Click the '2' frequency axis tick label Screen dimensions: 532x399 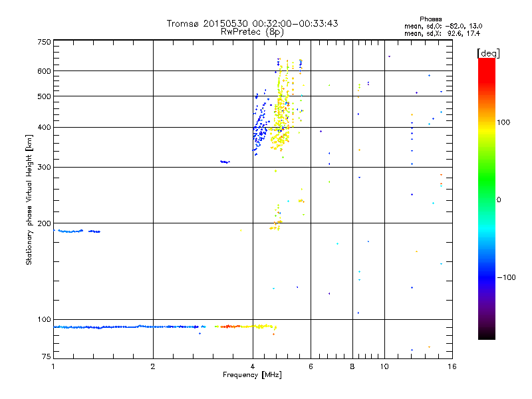pyautogui.click(x=153, y=366)
